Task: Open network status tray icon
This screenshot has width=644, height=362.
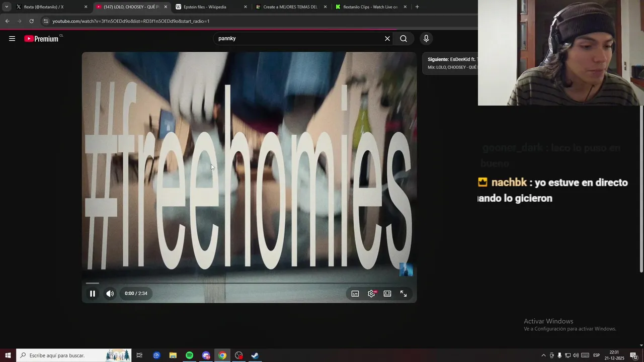Action: tap(568, 355)
